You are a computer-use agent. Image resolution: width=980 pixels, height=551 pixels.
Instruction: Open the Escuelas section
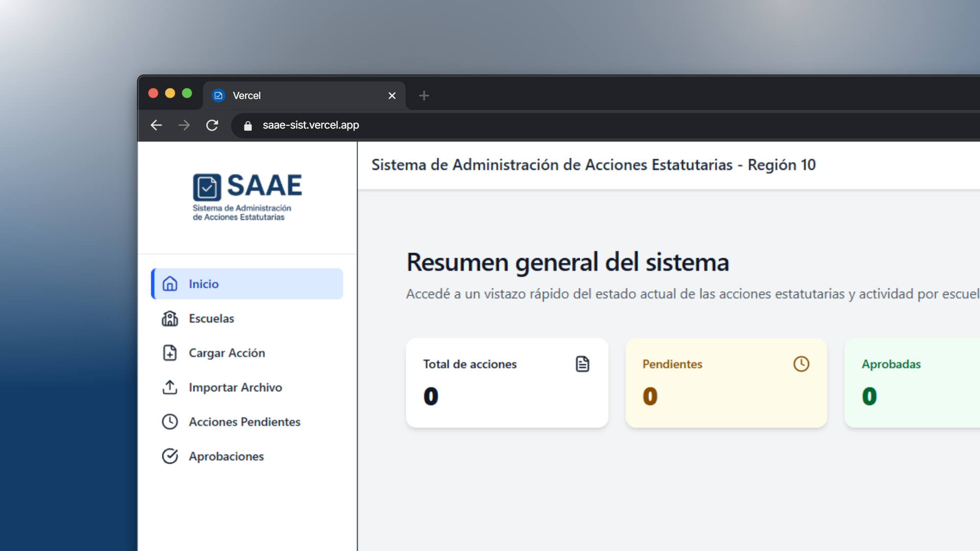click(x=211, y=318)
